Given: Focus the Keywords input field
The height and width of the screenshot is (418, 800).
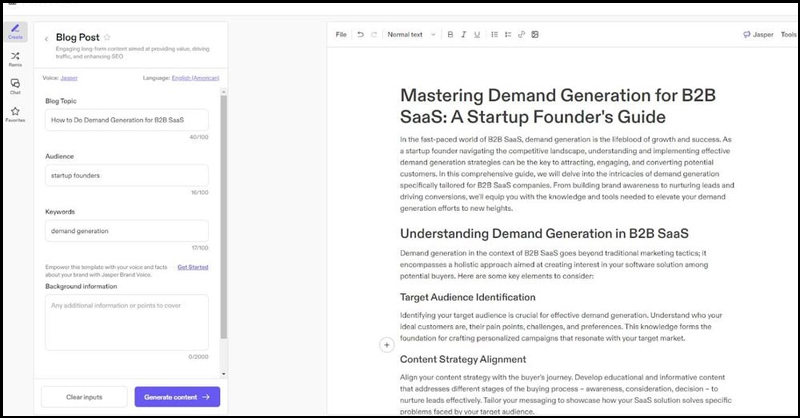Looking at the screenshot, I should click(x=127, y=231).
